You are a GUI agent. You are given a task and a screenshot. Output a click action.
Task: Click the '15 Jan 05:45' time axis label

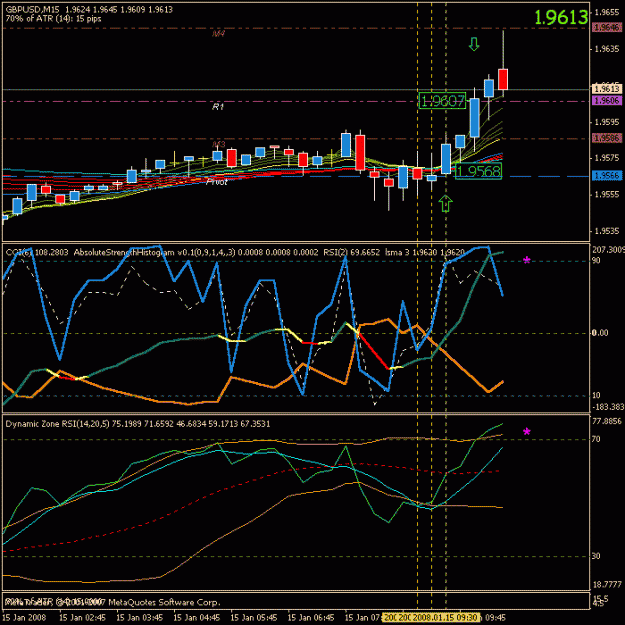pos(254,617)
